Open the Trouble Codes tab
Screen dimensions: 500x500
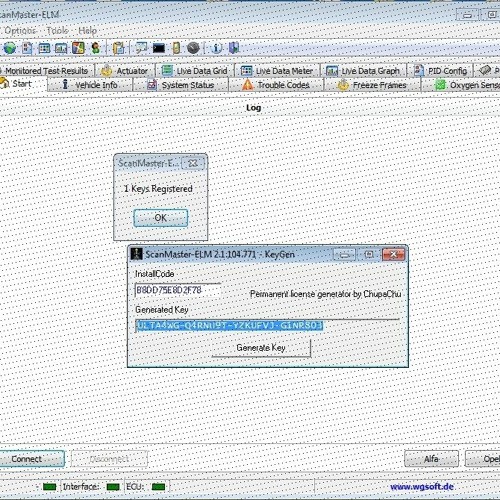pos(276,85)
